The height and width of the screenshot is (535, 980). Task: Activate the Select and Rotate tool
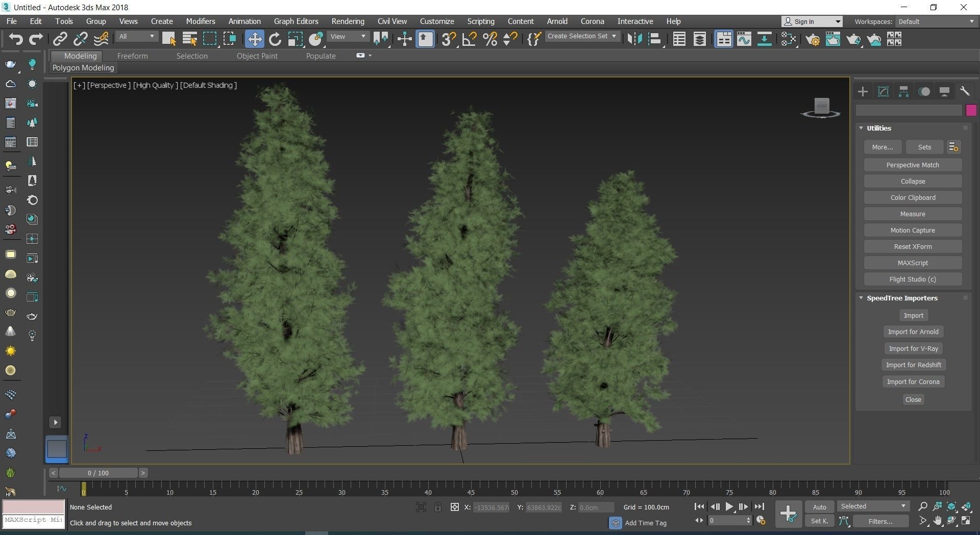[275, 39]
